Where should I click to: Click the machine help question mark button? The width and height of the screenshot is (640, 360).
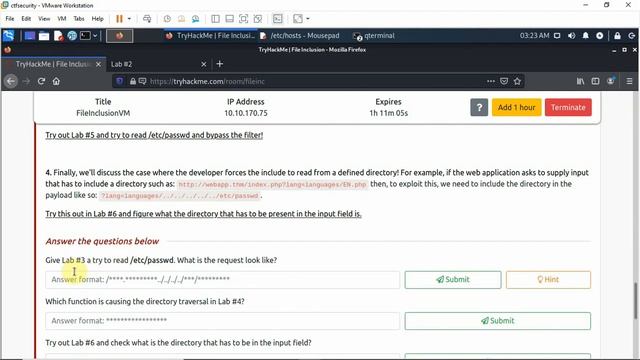[479, 107]
